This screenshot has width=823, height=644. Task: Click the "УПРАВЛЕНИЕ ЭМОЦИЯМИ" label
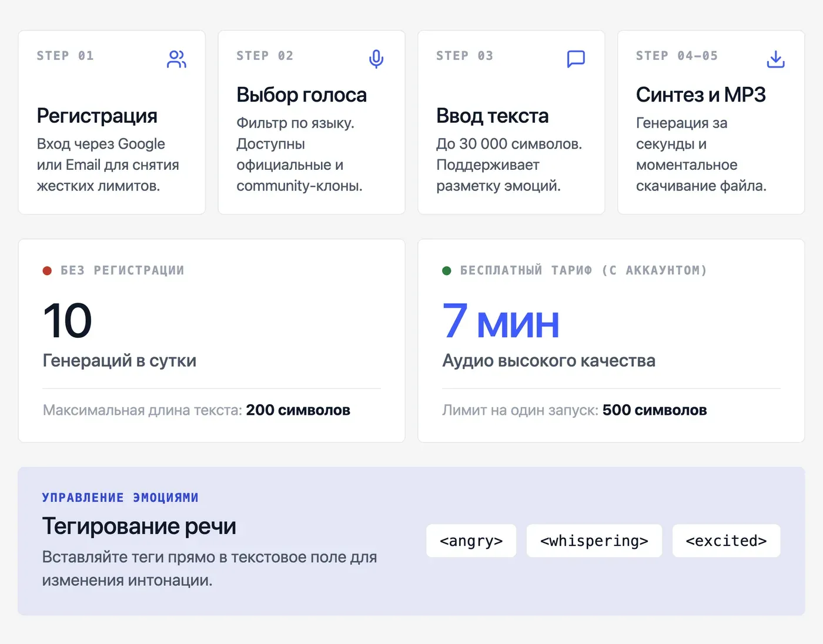point(121,498)
